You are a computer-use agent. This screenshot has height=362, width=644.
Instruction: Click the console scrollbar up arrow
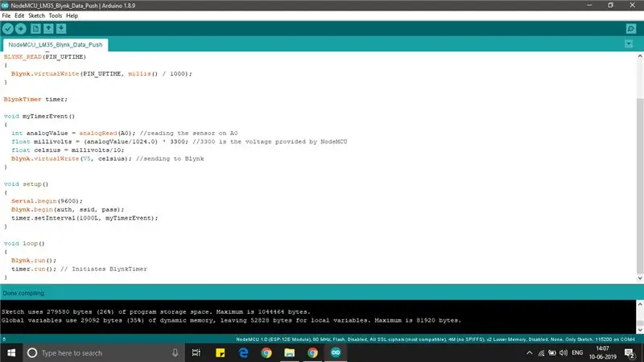click(x=640, y=305)
